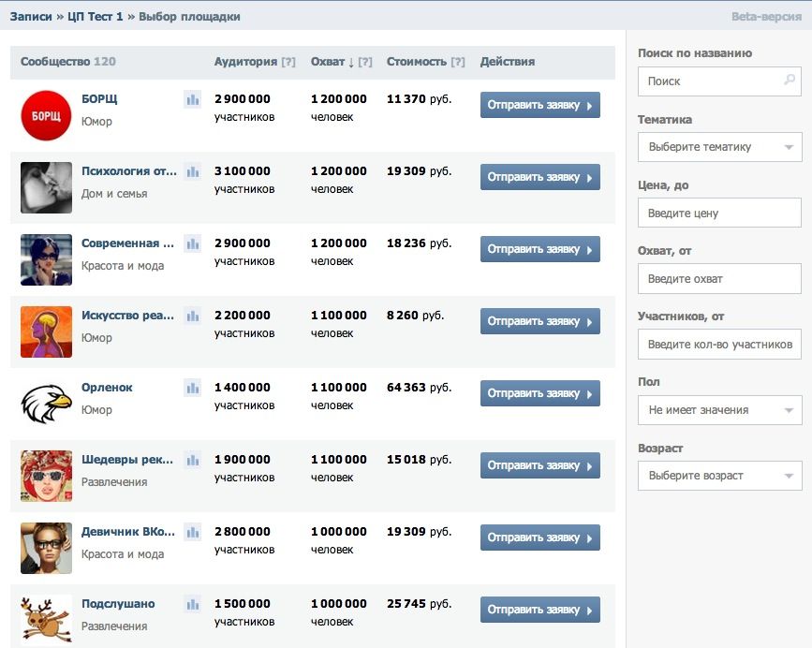Send request to Современная … community
Viewport: 812px width, 648px height.
pyautogui.click(x=540, y=249)
